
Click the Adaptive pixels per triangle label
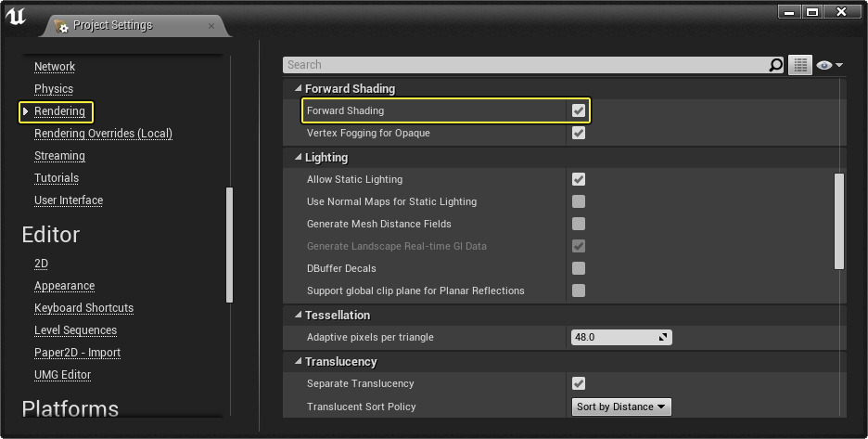370,337
